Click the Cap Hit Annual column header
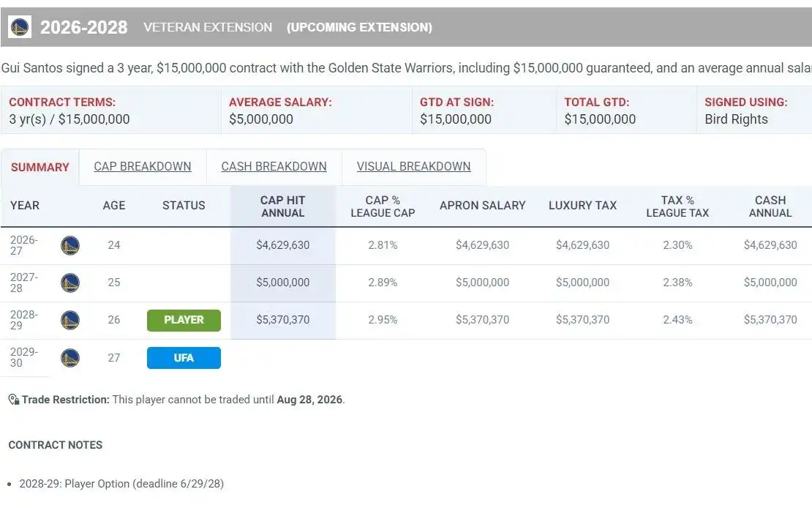The width and height of the screenshot is (812, 508). pos(282,206)
